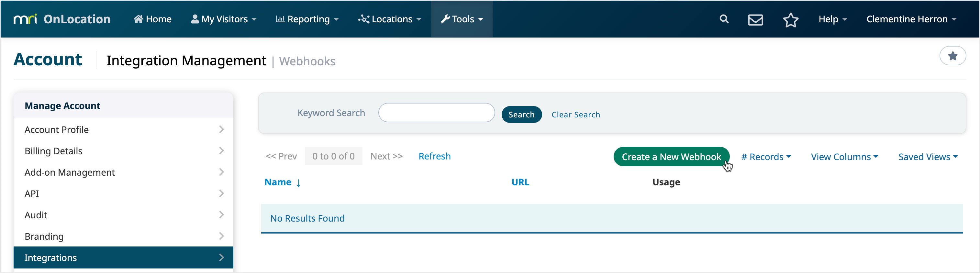The width and height of the screenshot is (980, 273).
Task: Open the Saved Views dropdown
Action: 928,157
